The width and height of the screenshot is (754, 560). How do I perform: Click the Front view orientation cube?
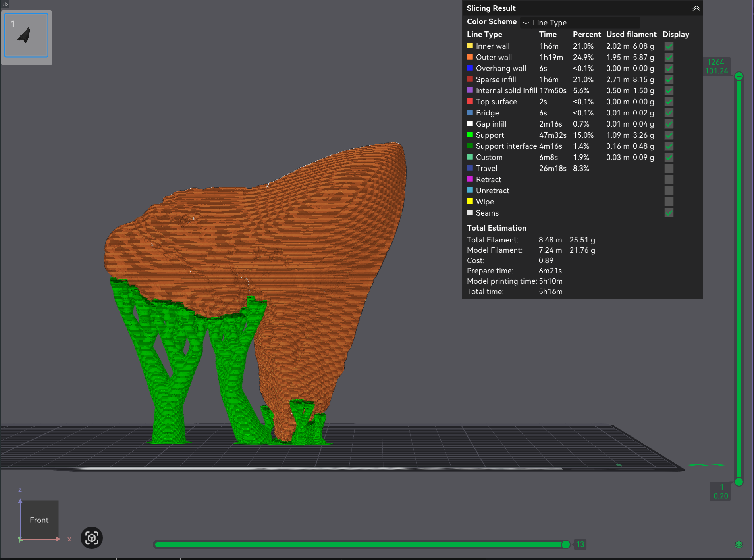point(39,520)
